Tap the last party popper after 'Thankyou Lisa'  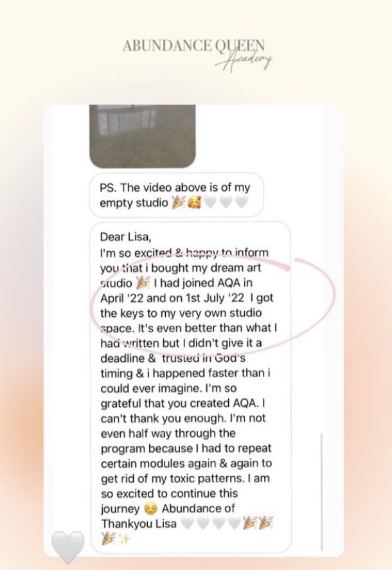266,524
